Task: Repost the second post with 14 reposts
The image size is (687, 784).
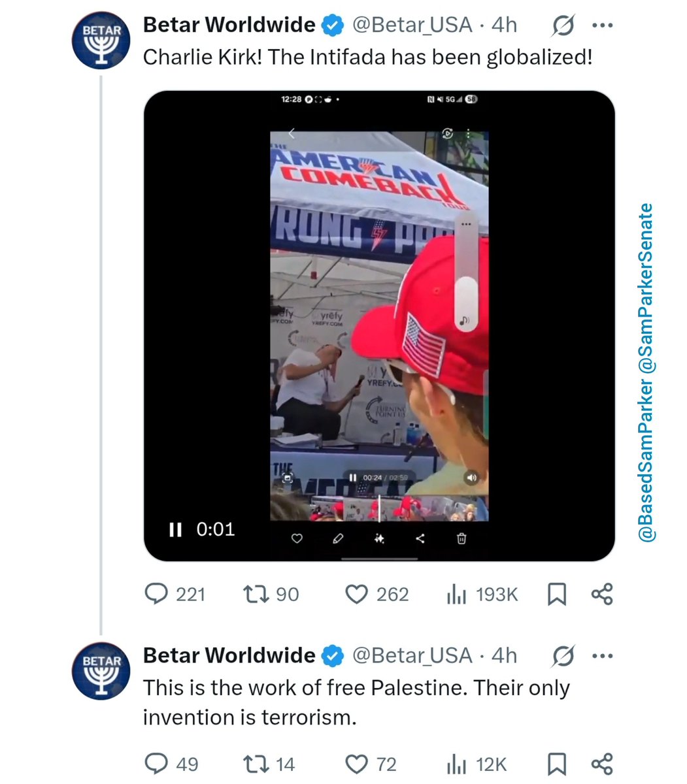Action: (x=269, y=764)
